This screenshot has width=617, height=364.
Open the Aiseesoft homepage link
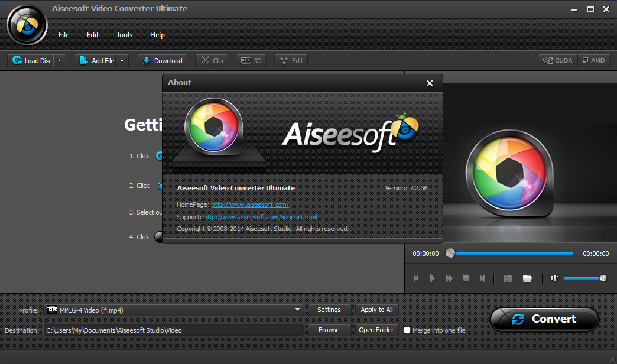pos(250,204)
